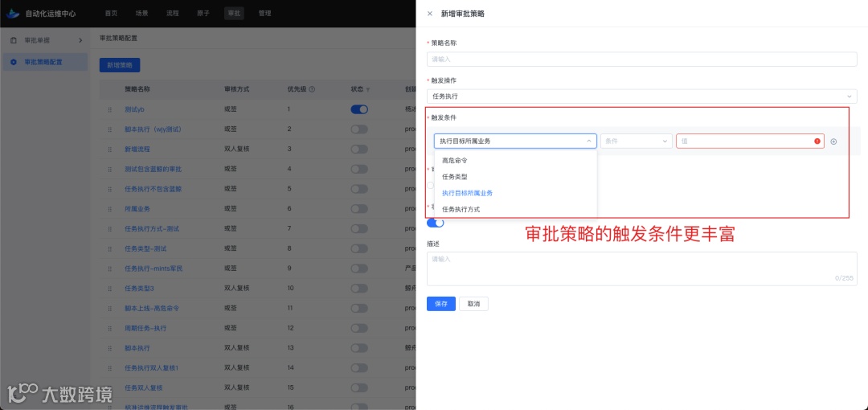Click the drag handle of 任务类型-测试 row

click(x=109, y=249)
